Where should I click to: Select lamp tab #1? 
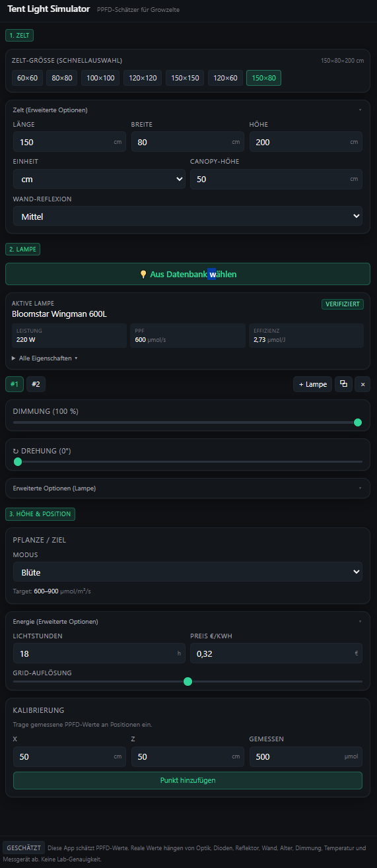[15, 384]
